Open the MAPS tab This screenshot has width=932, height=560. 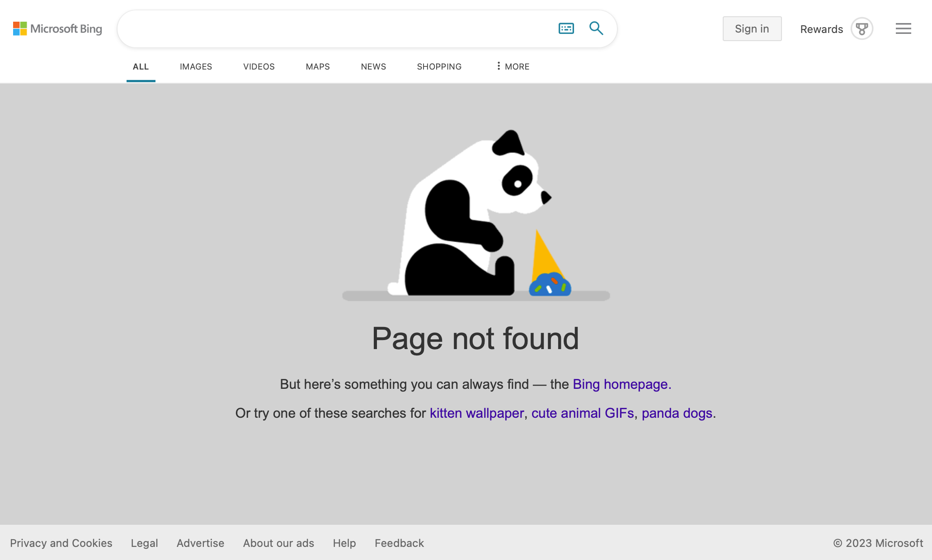pos(318,66)
